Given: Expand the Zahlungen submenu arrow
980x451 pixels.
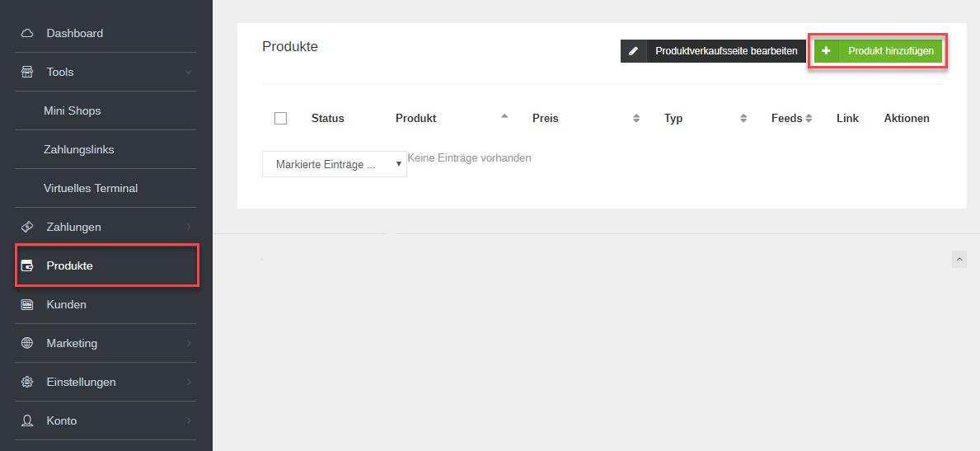Looking at the screenshot, I should point(188,227).
